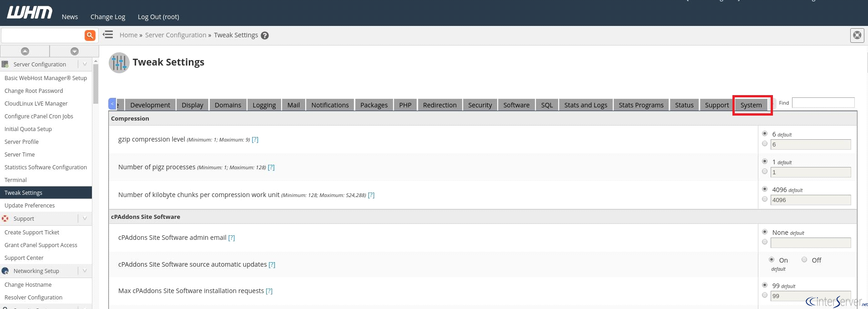Select custom gzip compression level radio
The width and height of the screenshot is (868, 309).
pyautogui.click(x=765, y=143)
